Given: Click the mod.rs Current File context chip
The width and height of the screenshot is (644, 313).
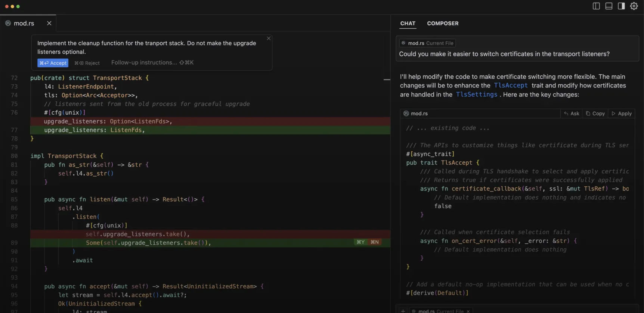Looking at the screenshot, I should point(427,43).
